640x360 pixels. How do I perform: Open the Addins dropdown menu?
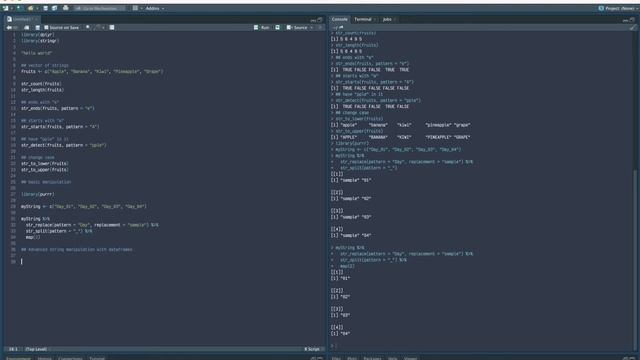point(155,8)
